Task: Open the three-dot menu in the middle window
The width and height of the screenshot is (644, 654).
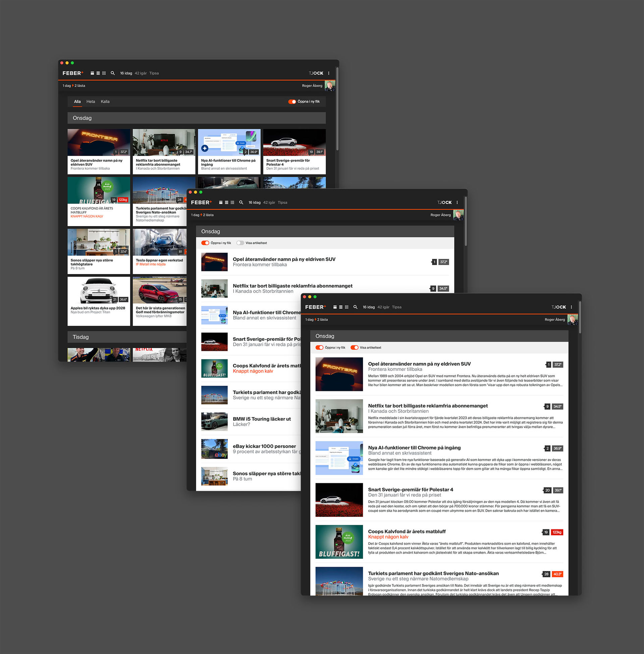Action: tap(457, 203)
